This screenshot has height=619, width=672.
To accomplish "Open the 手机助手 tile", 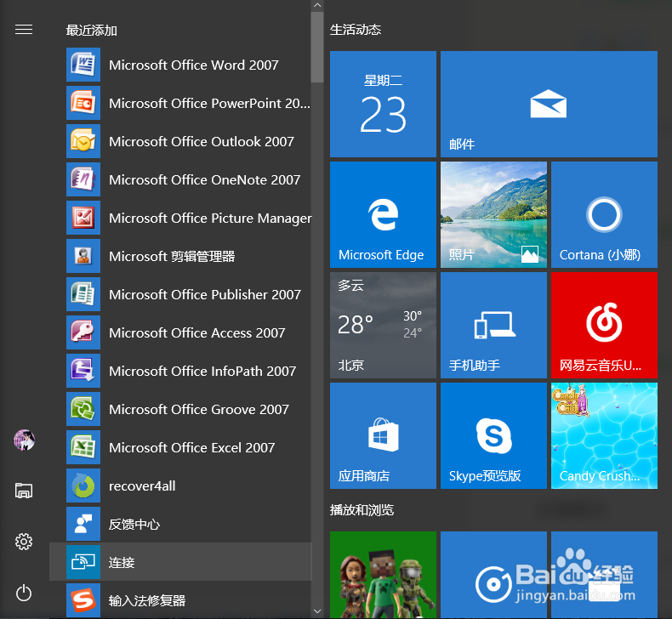I will 493,325.
